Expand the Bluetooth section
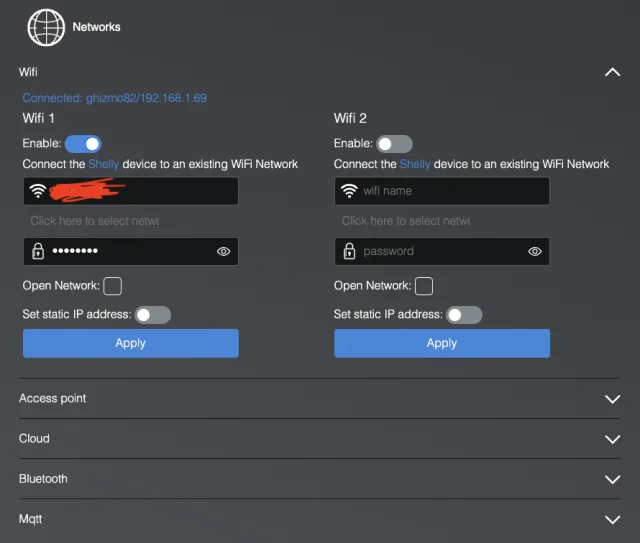Screen dimensions: 640x543 (x=613, y=479)
